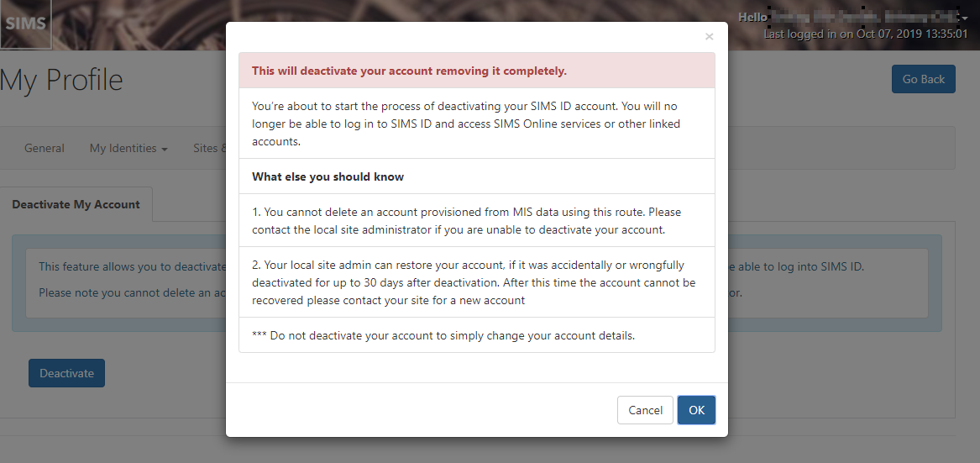Click the user dropdown caret arrow
The height and width of the screenshot is (463, 980).
pos(965,18)
